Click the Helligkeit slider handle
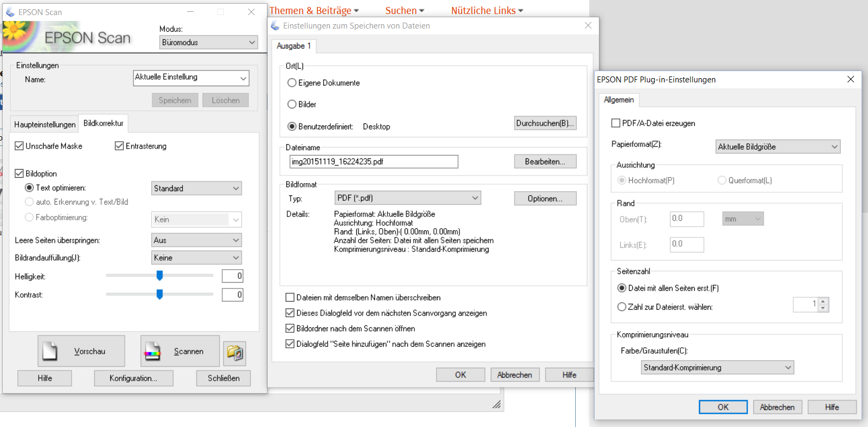Viewport: 868px width, 427px height. [x=160, y=276]
